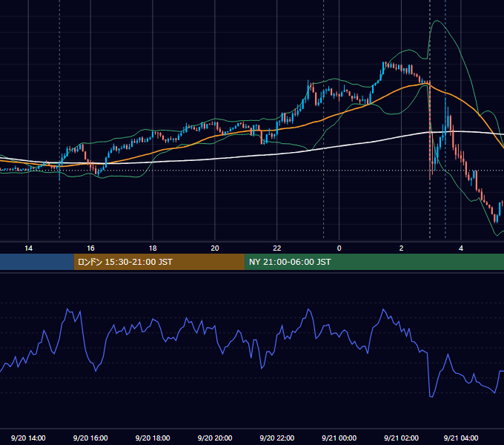Click the upper time axis label 18
504x445 pixels.
pos(153,248)
